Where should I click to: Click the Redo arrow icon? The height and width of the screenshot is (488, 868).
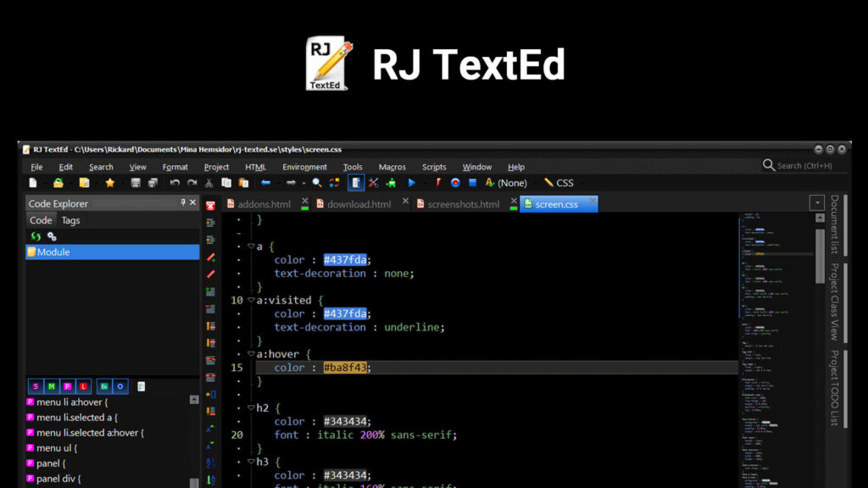192,183
